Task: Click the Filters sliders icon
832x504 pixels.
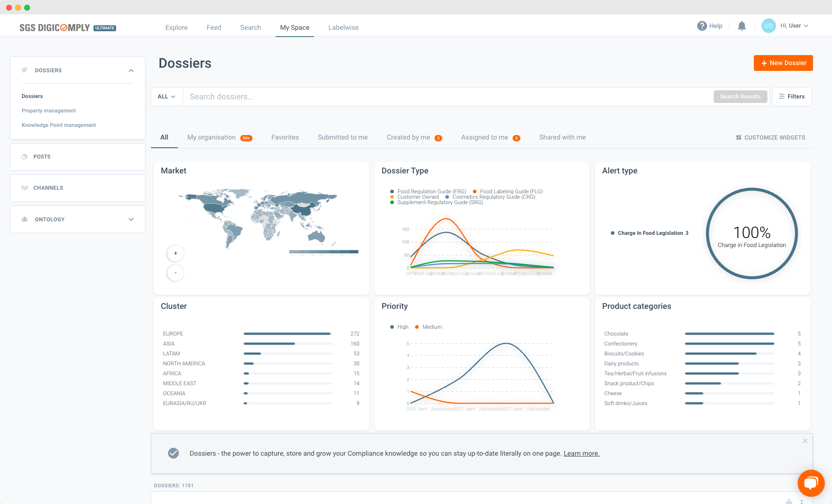Action: click(782, 97)
